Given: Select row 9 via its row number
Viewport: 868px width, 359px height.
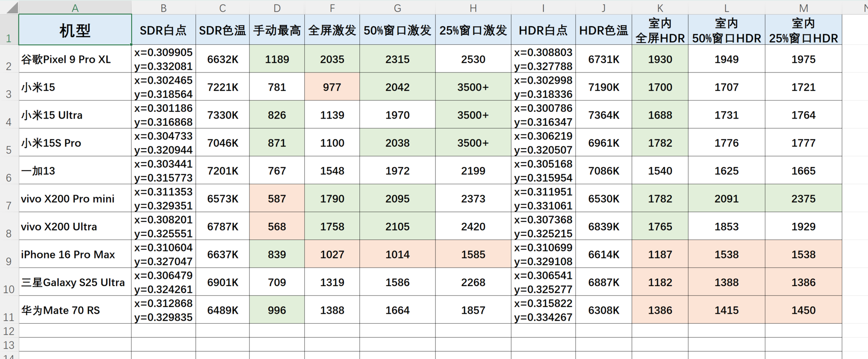Looking at the screenshot, I should pos(9,254).
